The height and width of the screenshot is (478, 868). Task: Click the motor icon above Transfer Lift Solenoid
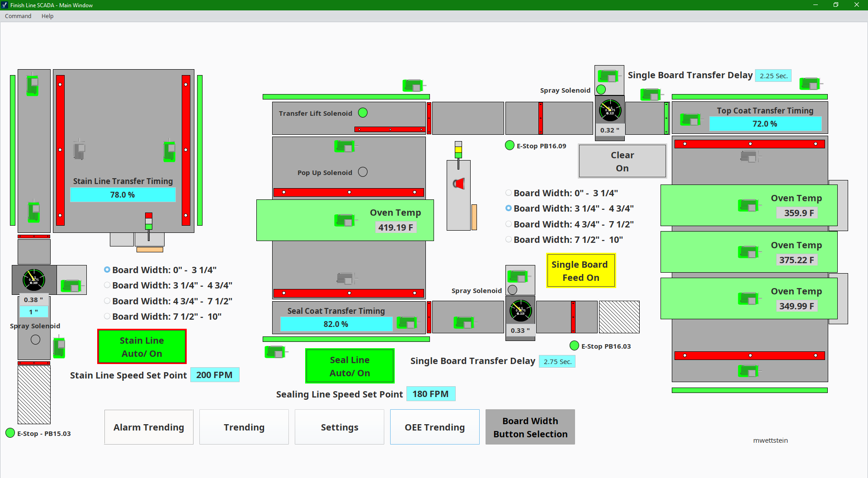412,85
